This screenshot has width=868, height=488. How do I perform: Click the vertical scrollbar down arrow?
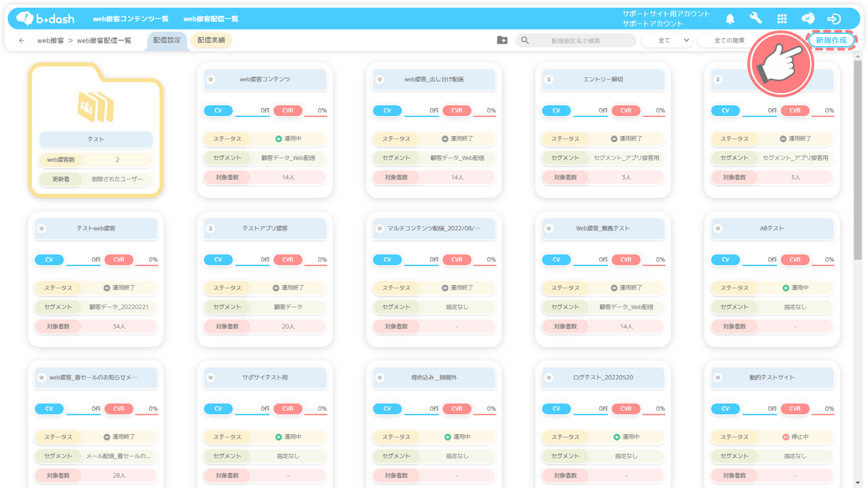[857, 482]
